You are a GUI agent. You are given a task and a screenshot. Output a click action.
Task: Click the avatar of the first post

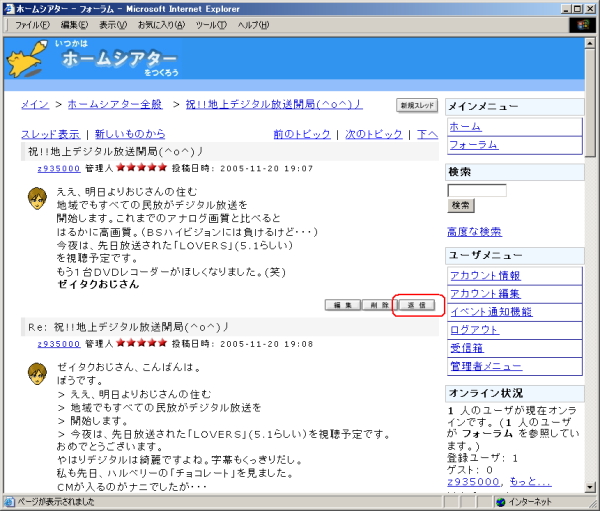[x=37, y=198]
